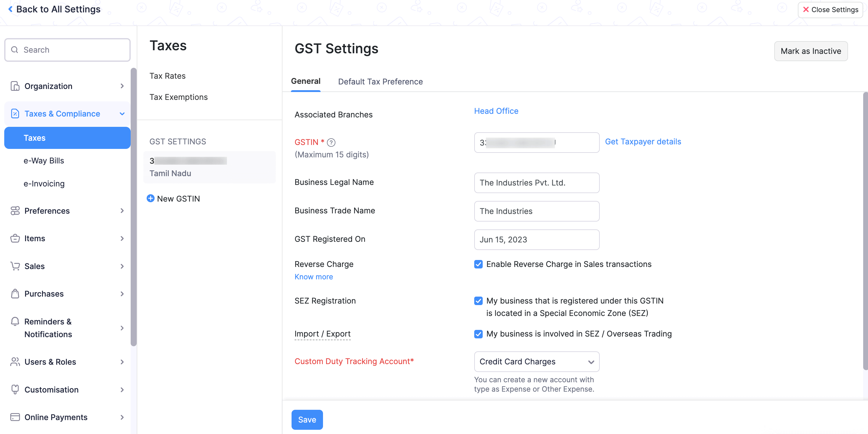Click the GST Registered On date field
Viewport: 868px width, 434px height.
click(x=537, y=239)
